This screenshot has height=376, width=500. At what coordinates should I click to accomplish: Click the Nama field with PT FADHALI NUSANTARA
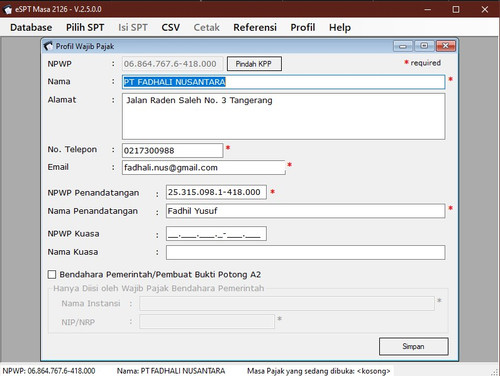click(283, 82)
